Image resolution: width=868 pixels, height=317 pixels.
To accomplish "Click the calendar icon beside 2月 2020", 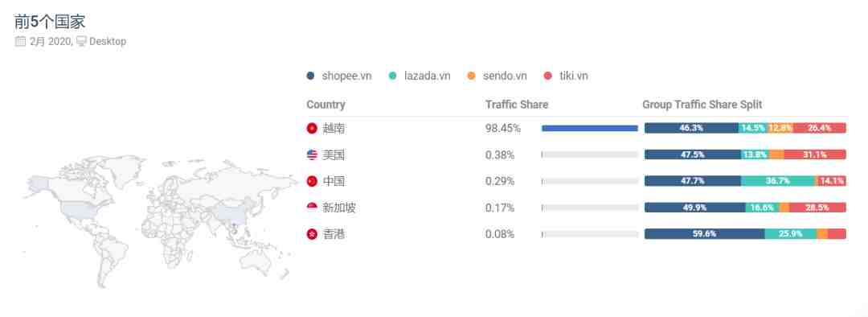I will [20, 41].
